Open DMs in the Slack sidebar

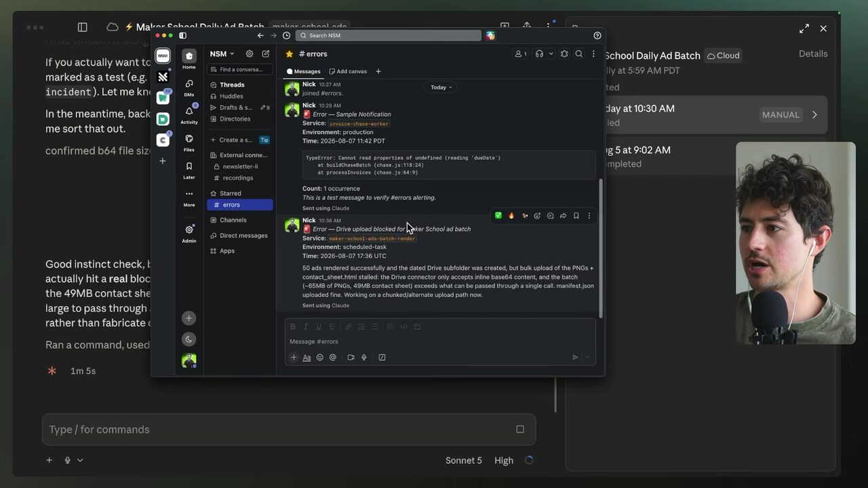[x=189, y=87]
